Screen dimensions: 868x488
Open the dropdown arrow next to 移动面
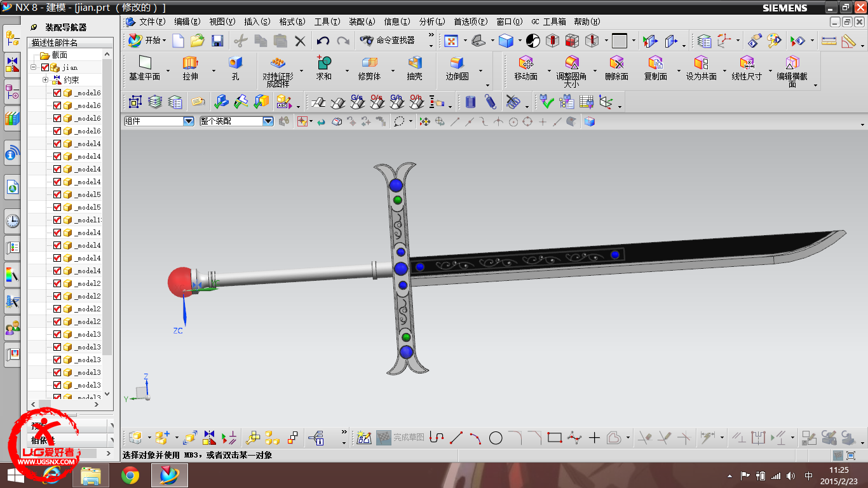(x=549, y=71)
